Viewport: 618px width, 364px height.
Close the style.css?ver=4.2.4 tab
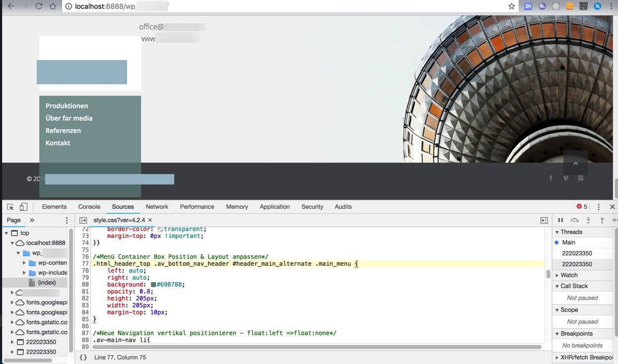[150, 220]
